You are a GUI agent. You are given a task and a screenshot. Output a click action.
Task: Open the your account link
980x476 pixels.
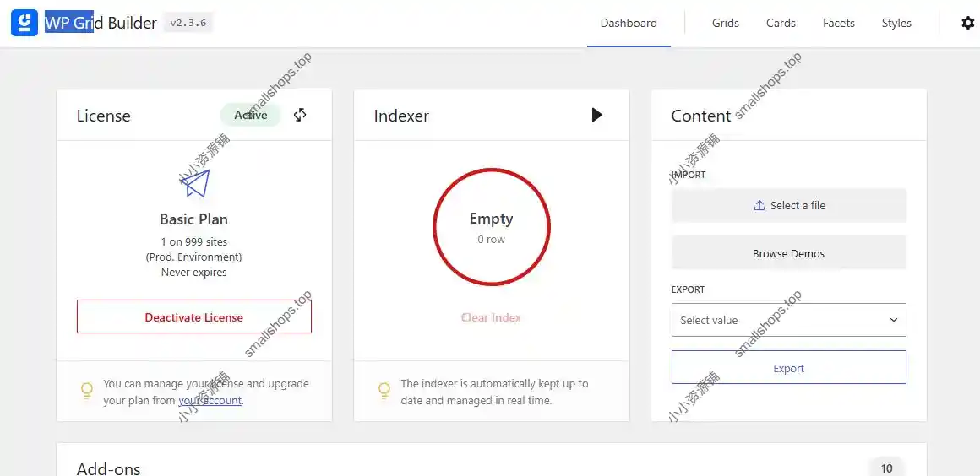click(x=210, y=400)
